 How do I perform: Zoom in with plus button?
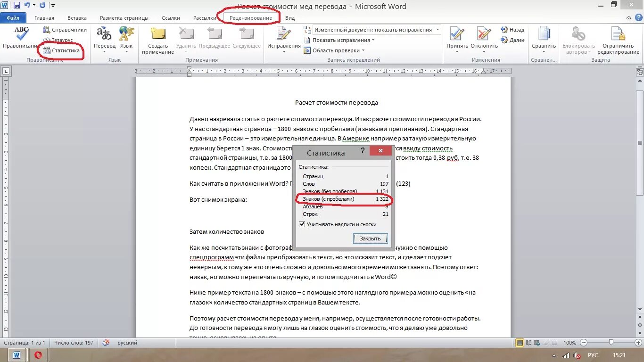638,343
